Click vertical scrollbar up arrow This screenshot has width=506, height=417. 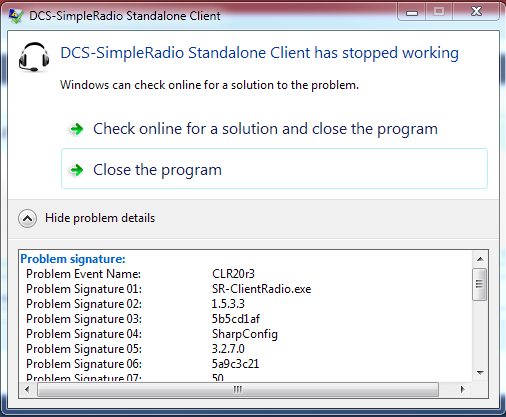[x=480, y=259]
